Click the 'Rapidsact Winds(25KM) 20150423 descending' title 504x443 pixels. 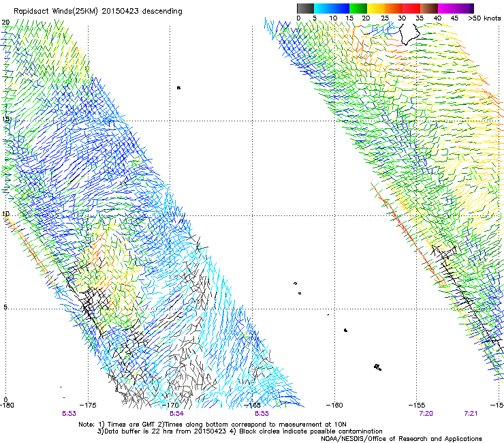97,12
